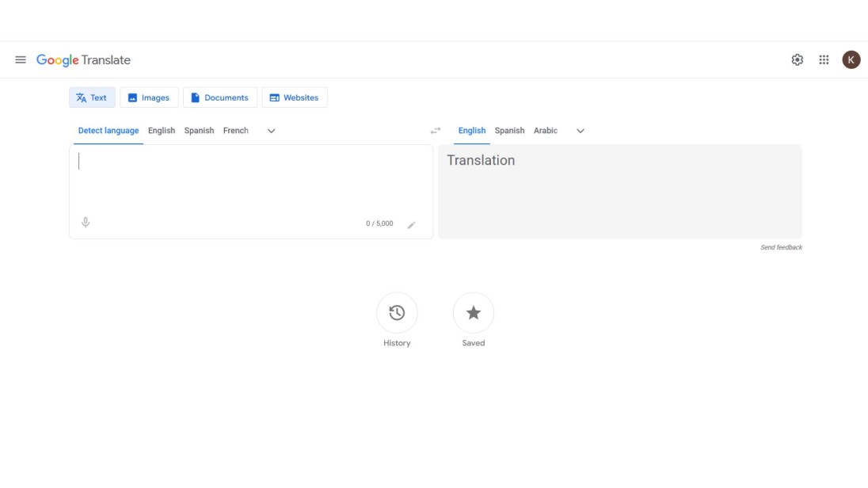Open translation History

[x=397, y=313]
